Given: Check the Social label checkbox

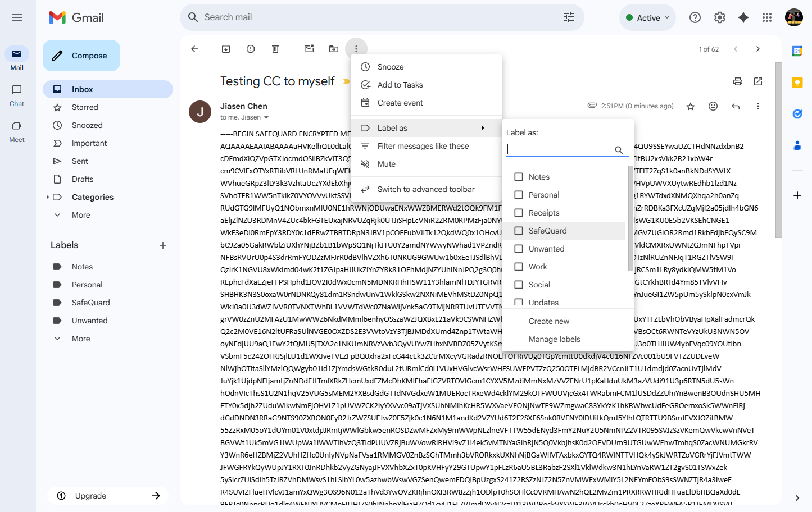Looking at the screenshot, I should [519, 285].
